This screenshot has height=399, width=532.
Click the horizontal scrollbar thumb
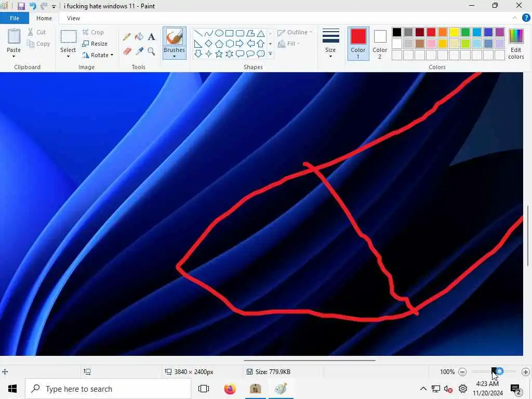(310, 361)
